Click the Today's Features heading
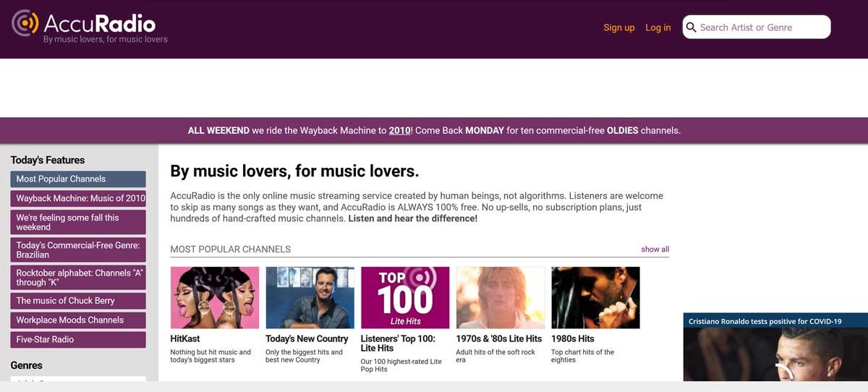The height and width of the screenshot is (392, 868). [x=48, y=160]
